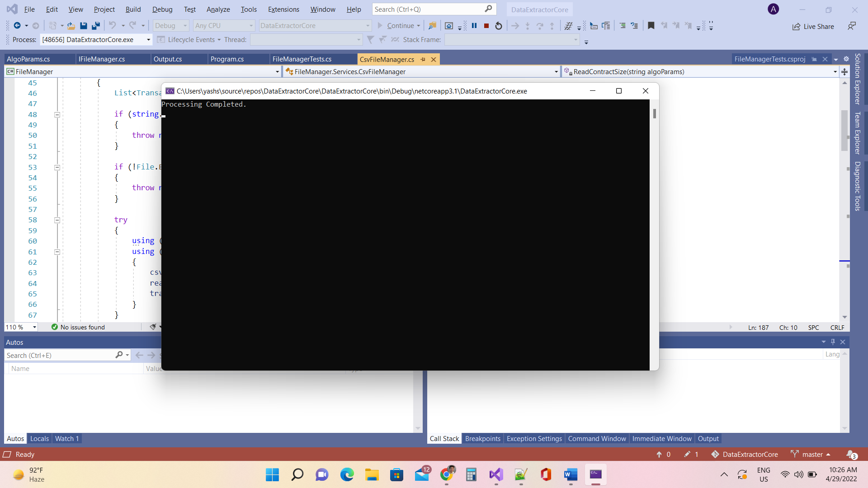Collapse the try block at line 58
Image resolution: width=868 pixels, height=488 pixels.
point(57,221)
